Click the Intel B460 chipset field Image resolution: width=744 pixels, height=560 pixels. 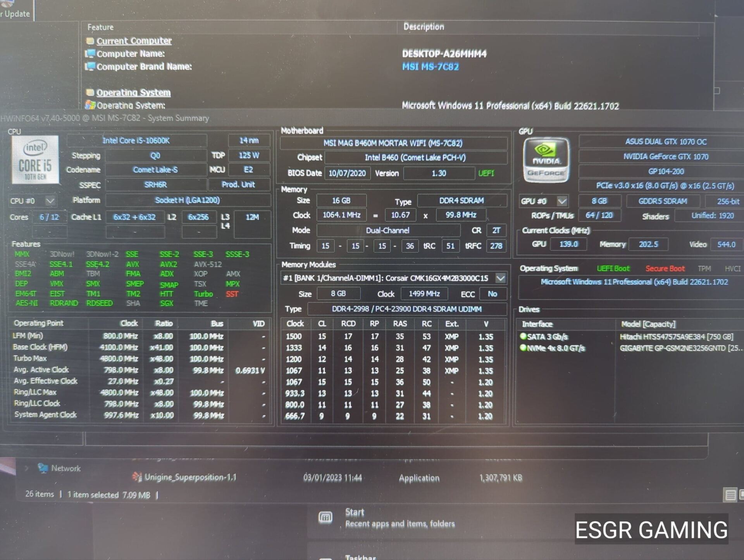(x=415, y=158)
